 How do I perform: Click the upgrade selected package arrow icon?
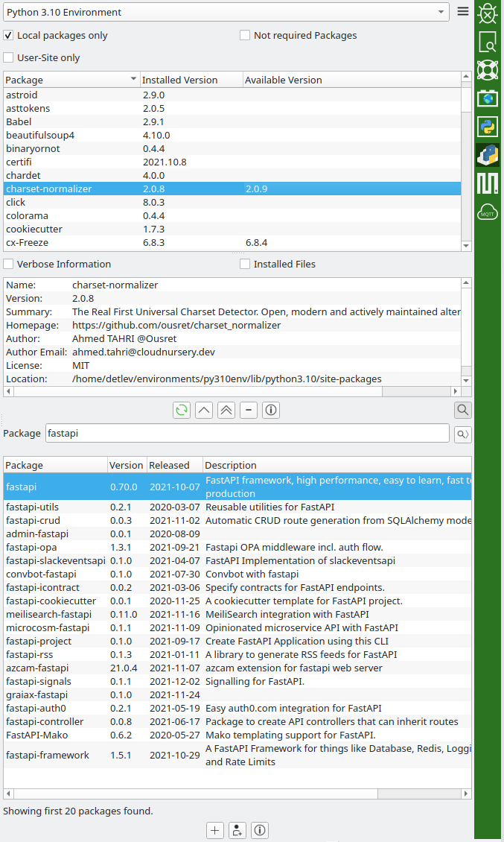pyautogui.click(x=204, y=410)
